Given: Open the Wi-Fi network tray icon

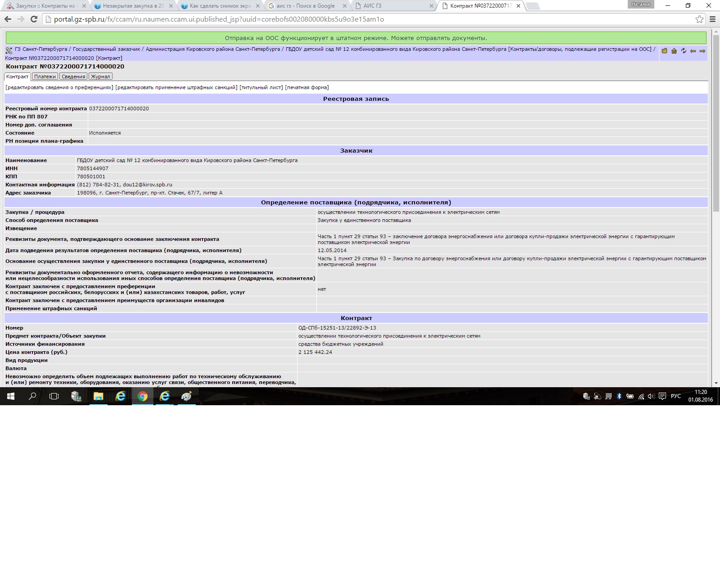Looking at the screenshot, I should click(641, 396).
